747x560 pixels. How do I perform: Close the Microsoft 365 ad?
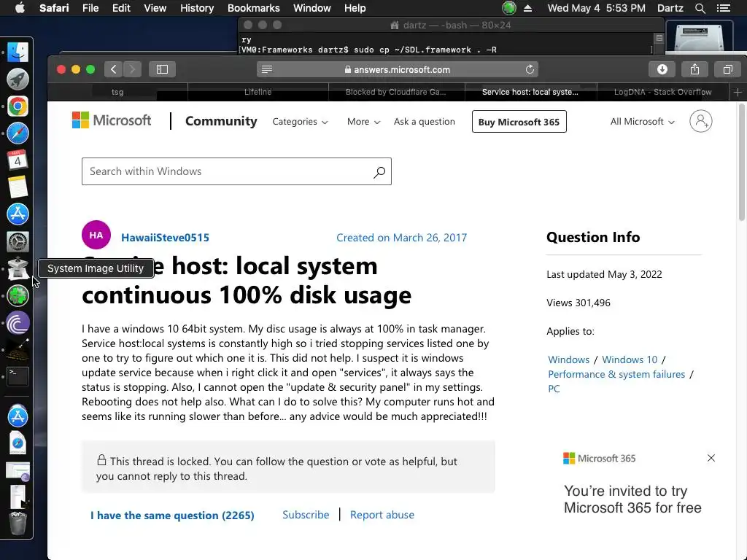point(711,458)
